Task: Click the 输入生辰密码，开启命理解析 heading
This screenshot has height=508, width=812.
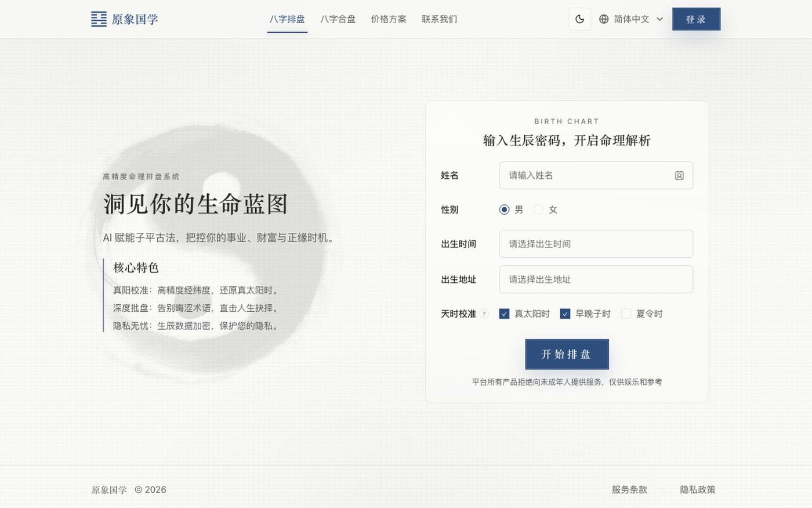Action: (567, 140)
